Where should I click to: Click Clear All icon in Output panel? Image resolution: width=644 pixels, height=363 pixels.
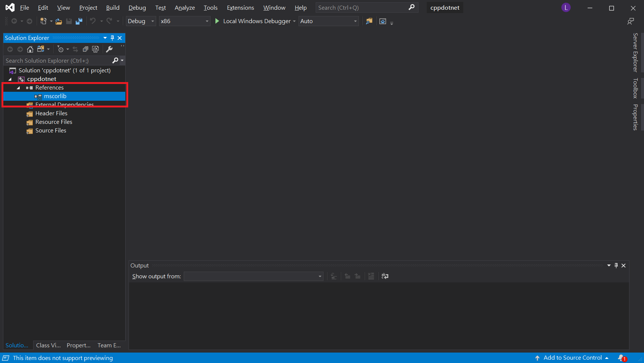point(371,276)
